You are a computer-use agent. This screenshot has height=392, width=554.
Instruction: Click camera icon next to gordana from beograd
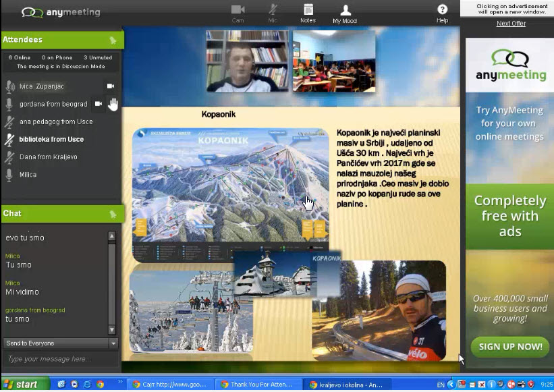tap(99, 104)
